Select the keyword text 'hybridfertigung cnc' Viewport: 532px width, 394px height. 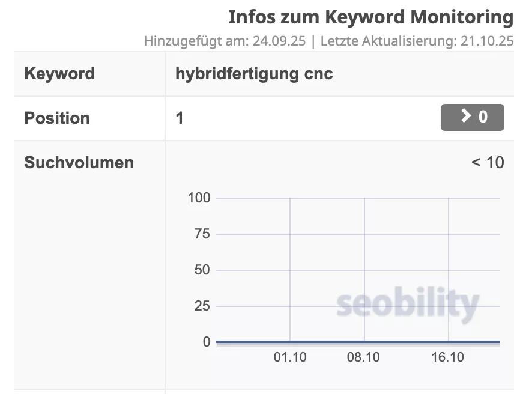(254, 74)
